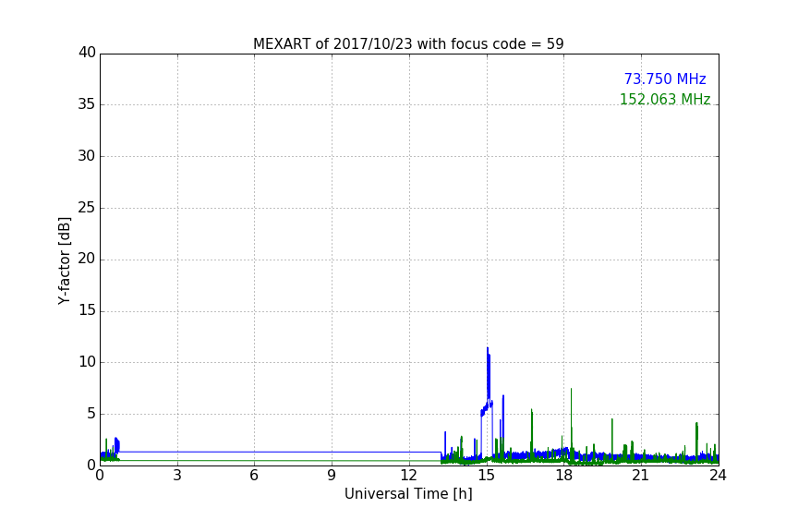Screen dimensions: 798x532
Task: Click the x-axis tick label '21'
Action: (641, 476)
